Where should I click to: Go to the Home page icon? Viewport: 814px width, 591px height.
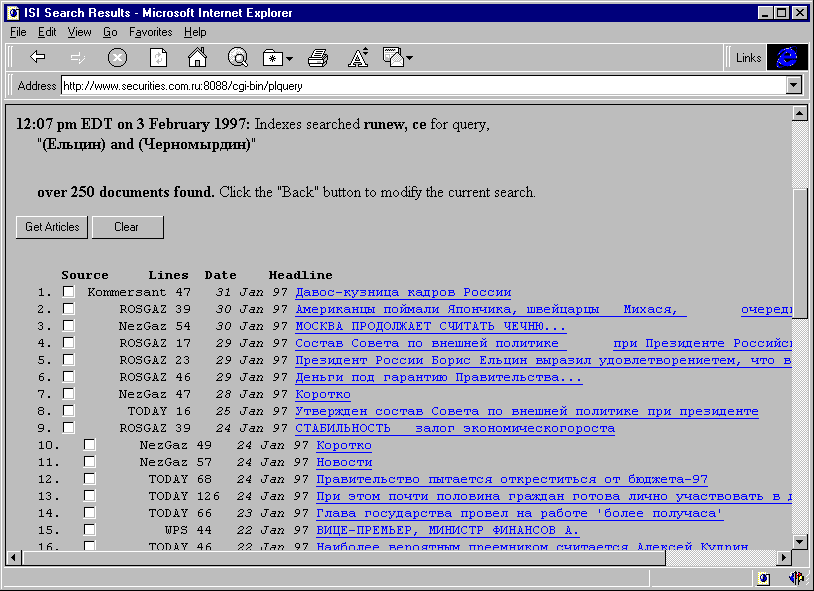pyautogui.click(x=197, y=58)
